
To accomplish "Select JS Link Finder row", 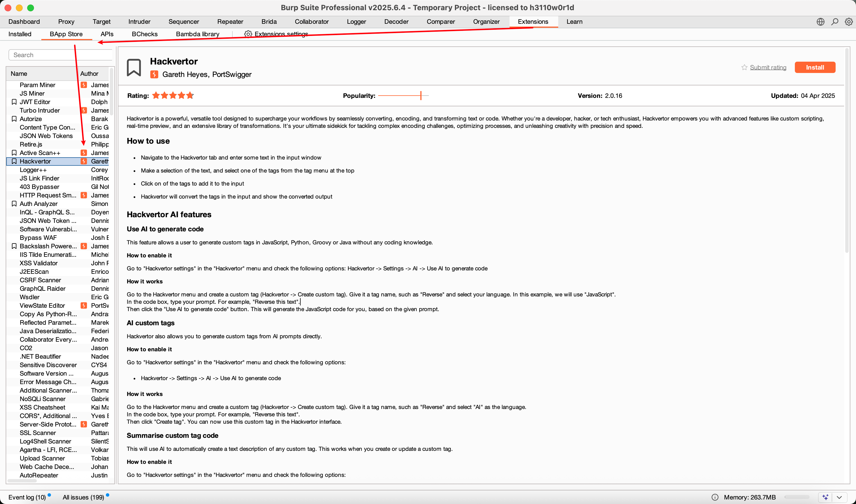I will click(x=58, y=178).
